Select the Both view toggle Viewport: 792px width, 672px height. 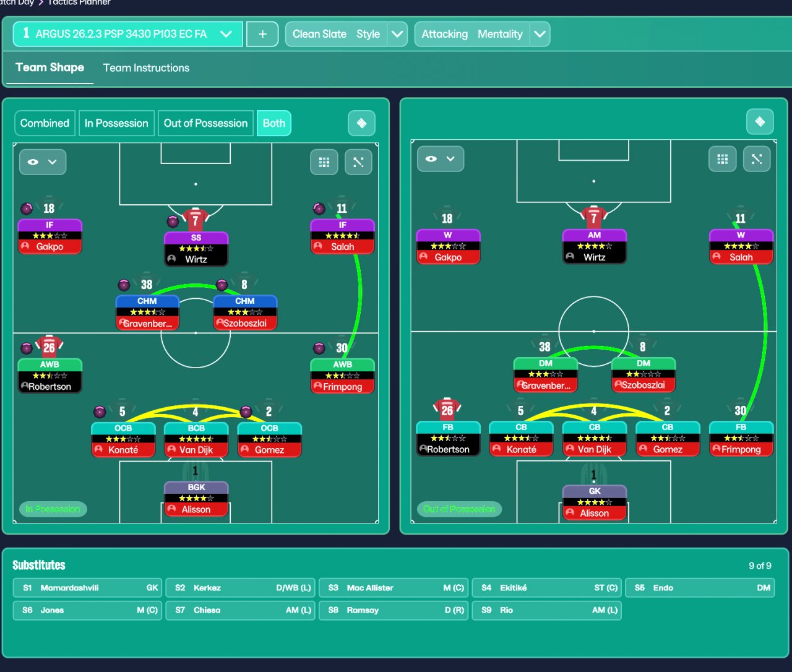tap(274, 123)
